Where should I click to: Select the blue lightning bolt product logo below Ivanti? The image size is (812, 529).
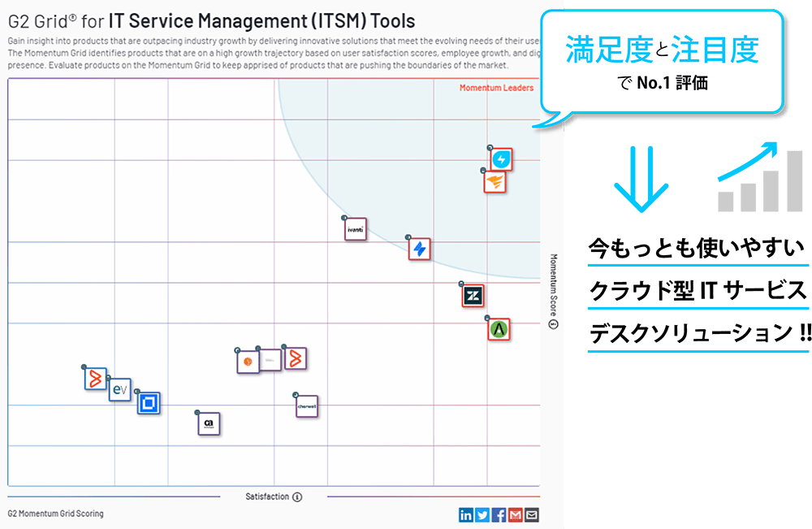point(420,249)
